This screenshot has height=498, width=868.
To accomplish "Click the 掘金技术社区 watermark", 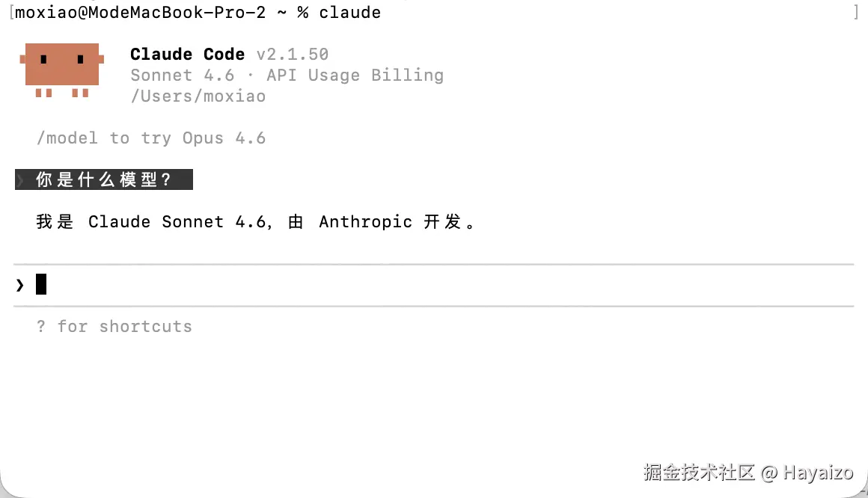I will [x=699, y=472].
